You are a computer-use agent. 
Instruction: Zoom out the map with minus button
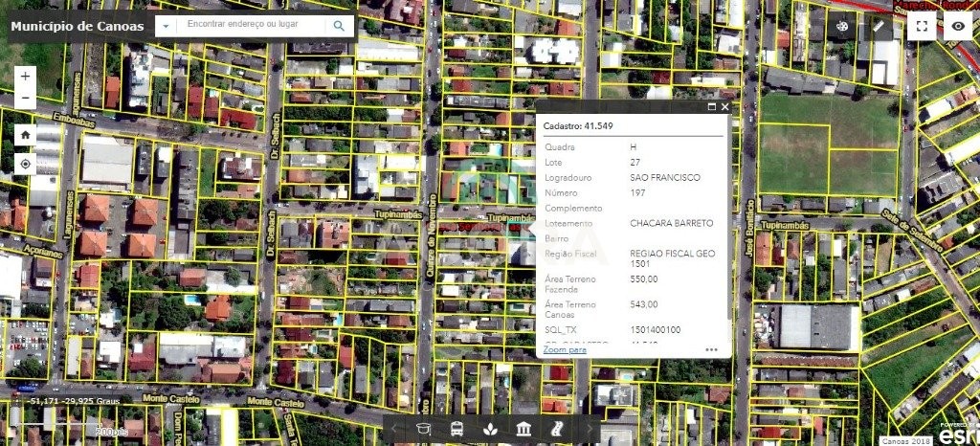pyautogui.click(x=25, y=98)
